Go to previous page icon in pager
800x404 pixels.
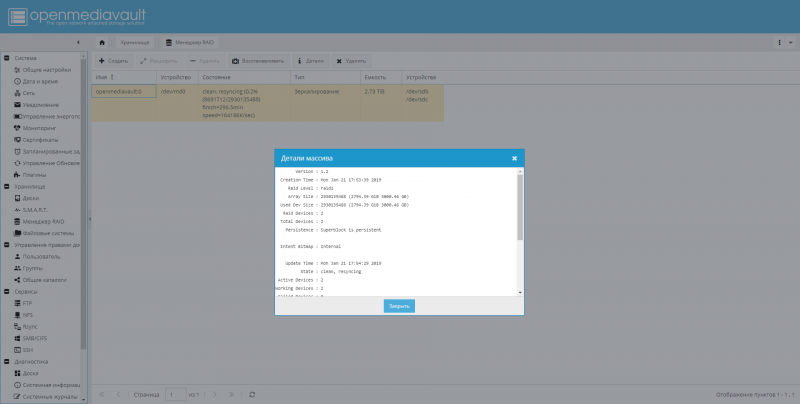click(118, 395)
